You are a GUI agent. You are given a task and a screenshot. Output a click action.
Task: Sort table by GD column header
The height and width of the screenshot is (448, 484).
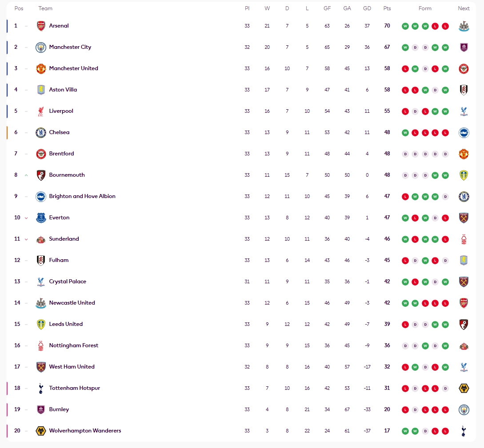pyautogui.click(x=367, y=8)
